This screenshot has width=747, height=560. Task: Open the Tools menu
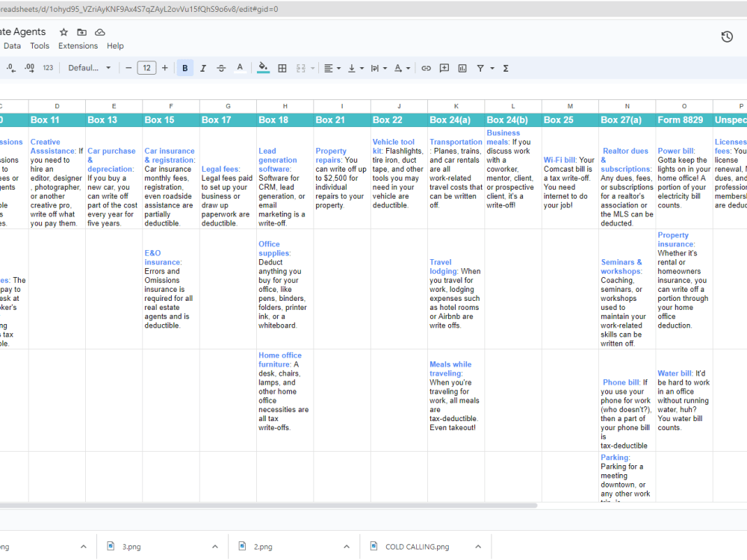pyautogui.click(x=40, y=46)
